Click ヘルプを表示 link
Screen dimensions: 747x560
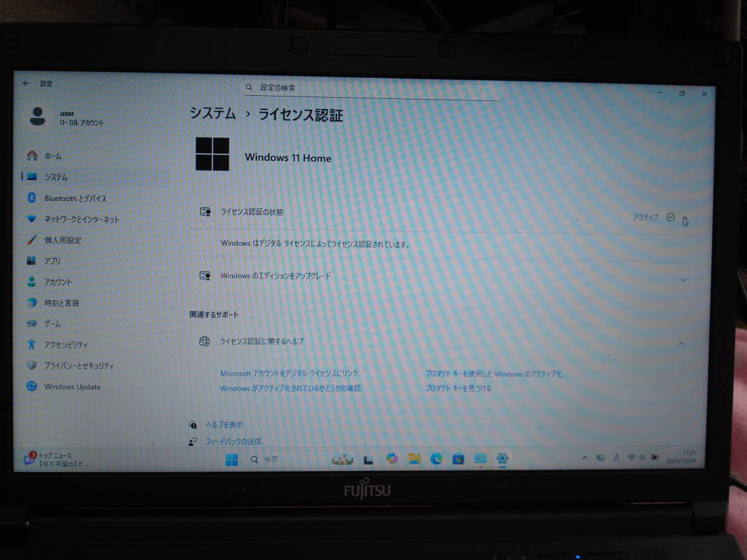click(225, 425)
